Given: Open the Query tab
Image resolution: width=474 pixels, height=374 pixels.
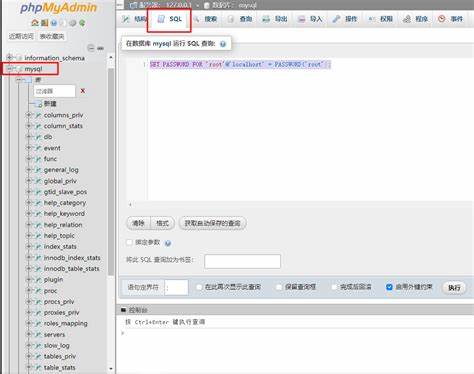Looking at the screenshot, I should tap(240, 19).
